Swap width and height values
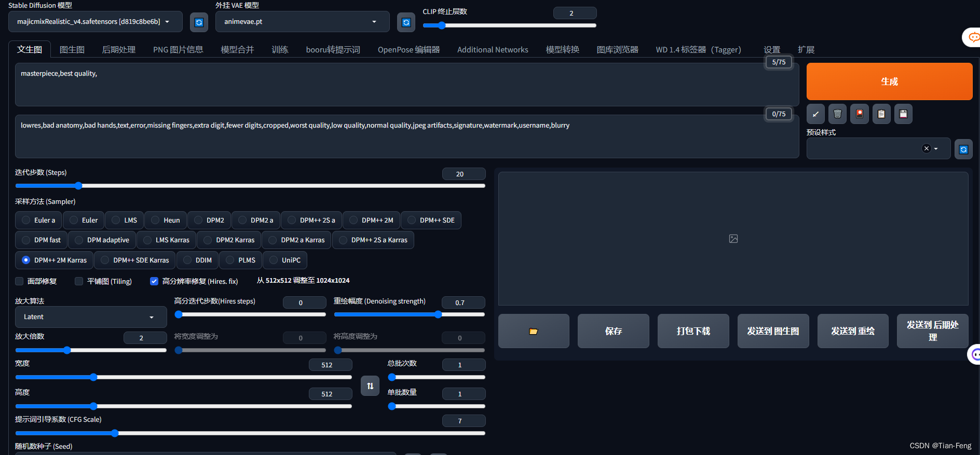980x455 pixels. [x=370, y=385]
